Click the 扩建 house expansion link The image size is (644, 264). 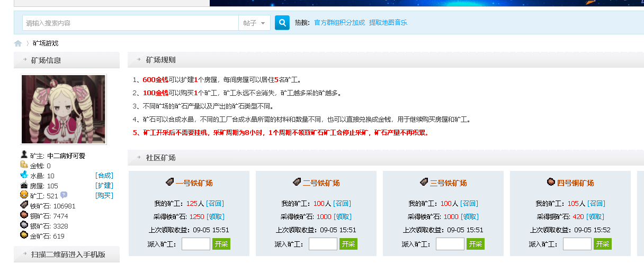point(104,185)
